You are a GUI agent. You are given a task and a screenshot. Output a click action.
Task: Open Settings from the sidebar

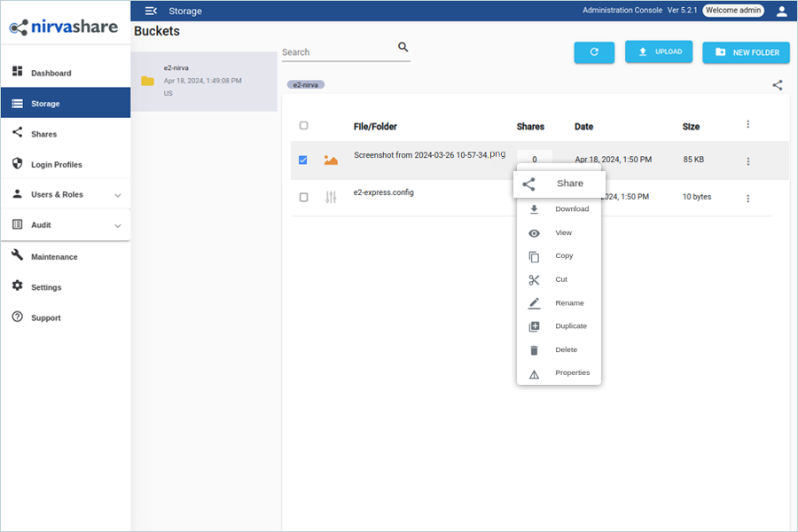point(65,287)
